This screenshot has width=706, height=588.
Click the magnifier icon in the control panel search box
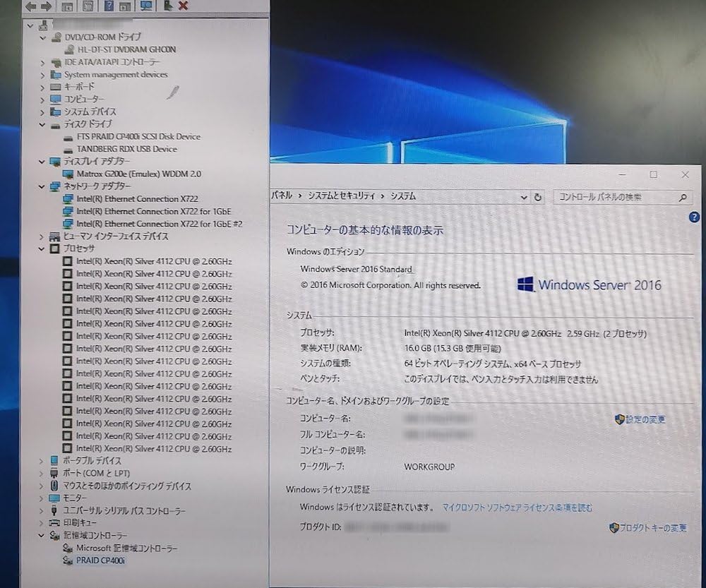683,197
